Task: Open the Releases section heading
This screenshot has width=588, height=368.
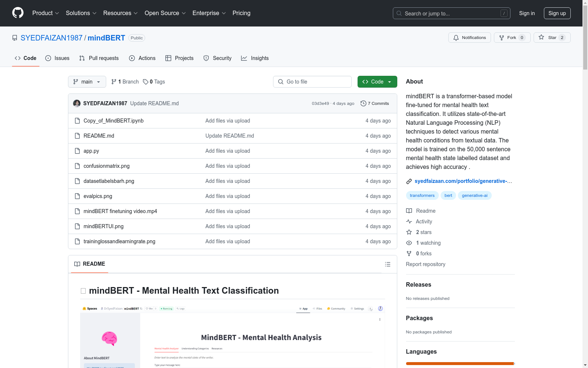Action: [419, 285]
